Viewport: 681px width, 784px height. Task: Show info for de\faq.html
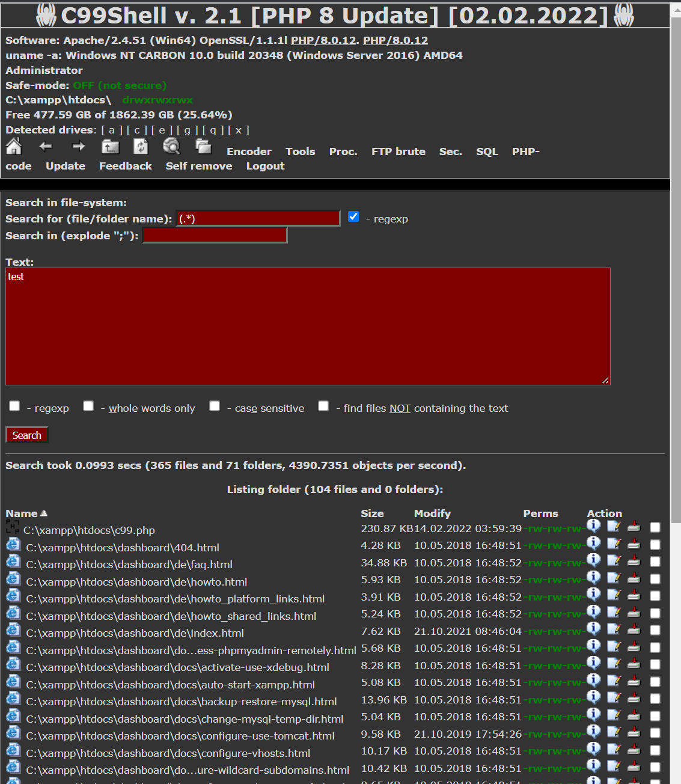click(594, 560)
